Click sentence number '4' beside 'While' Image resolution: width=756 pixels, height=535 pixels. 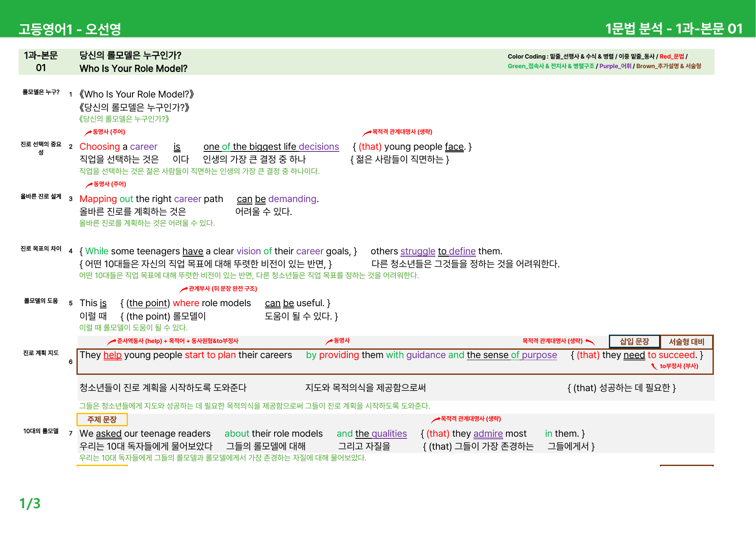(71, 251)
